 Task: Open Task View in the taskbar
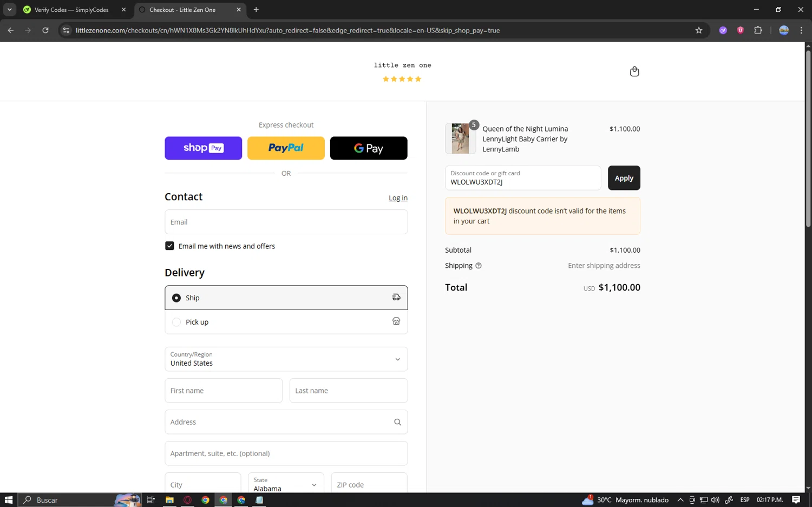151,500
